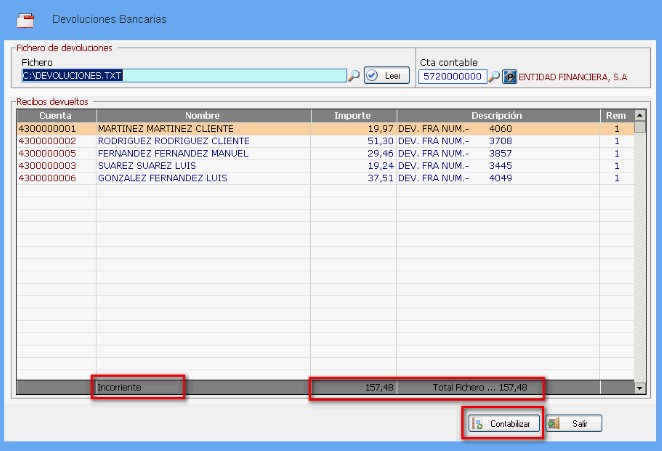
Task: Click the Nombre column header
Action: [203, 116]
